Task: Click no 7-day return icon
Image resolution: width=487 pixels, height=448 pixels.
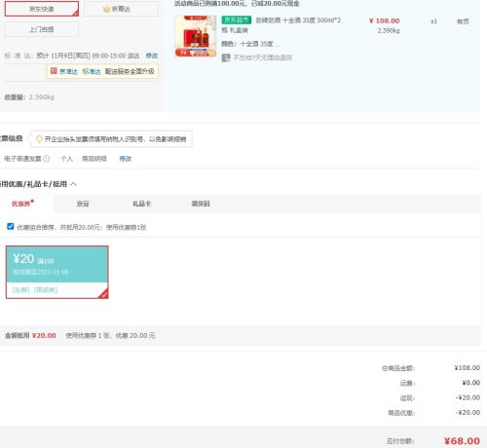Action: coord(226,57)
